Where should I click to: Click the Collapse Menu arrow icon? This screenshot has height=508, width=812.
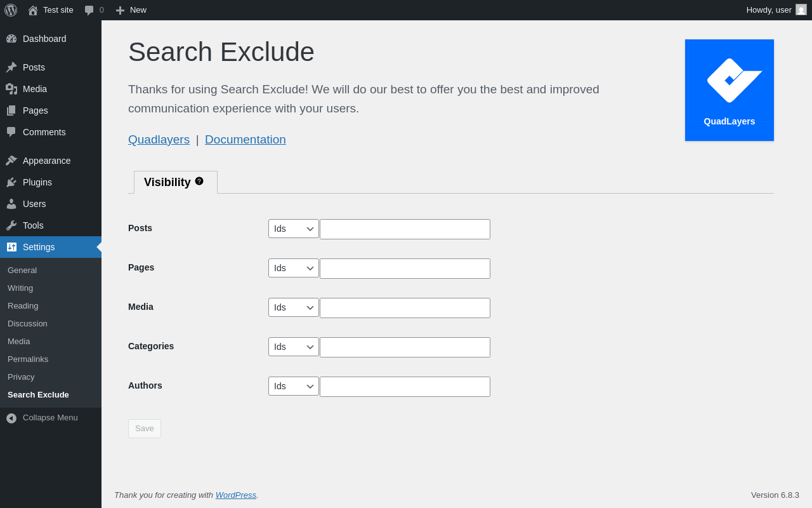(11, 418)
